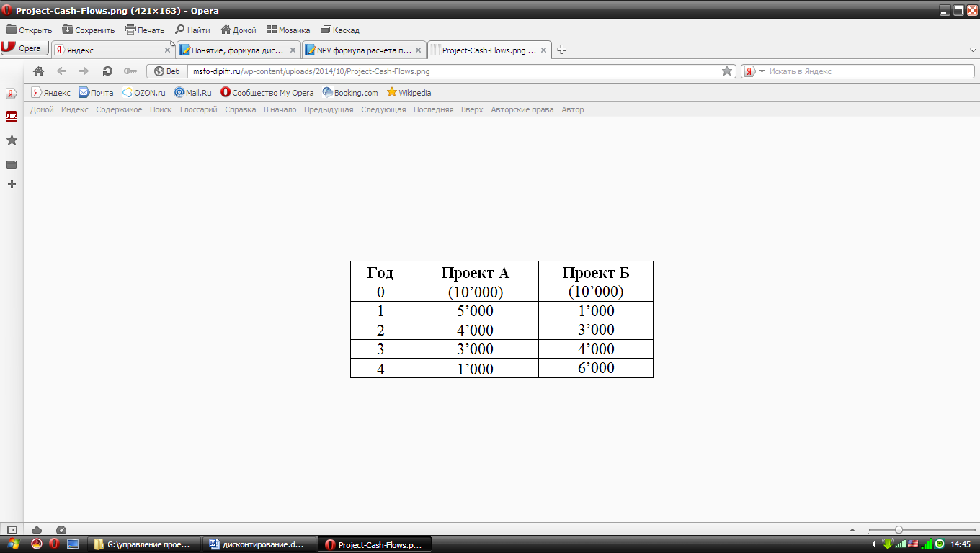980x553 pixels.
Task: Click the taskbar clock showing 14:45
Action: click(961, 544)
